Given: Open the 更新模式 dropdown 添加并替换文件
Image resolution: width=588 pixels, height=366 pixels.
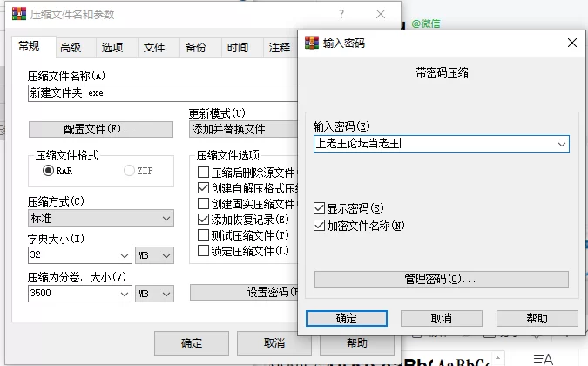Looking at the screenshot, I should tap(243, 129).
